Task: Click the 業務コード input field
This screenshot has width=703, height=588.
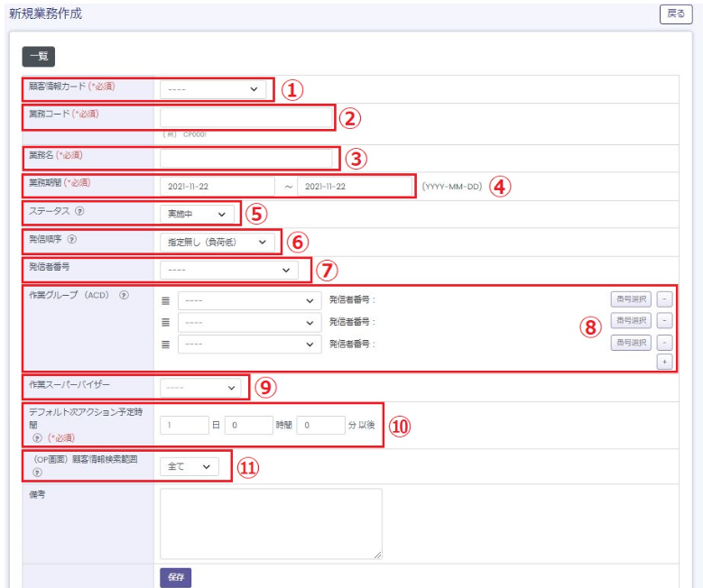Action: (246, 117)
